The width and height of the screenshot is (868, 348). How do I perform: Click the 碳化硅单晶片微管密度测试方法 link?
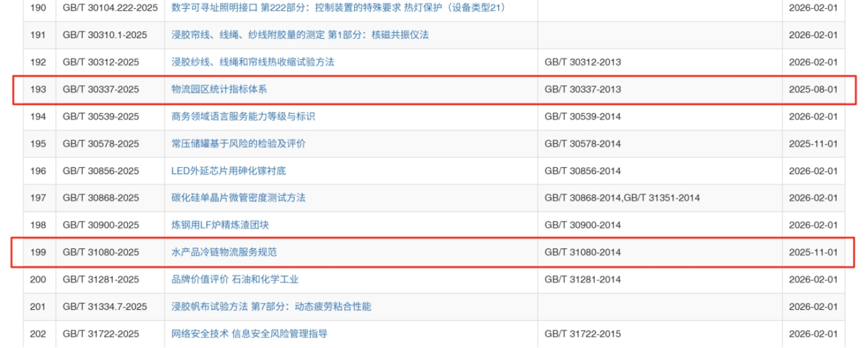[238, 198]
